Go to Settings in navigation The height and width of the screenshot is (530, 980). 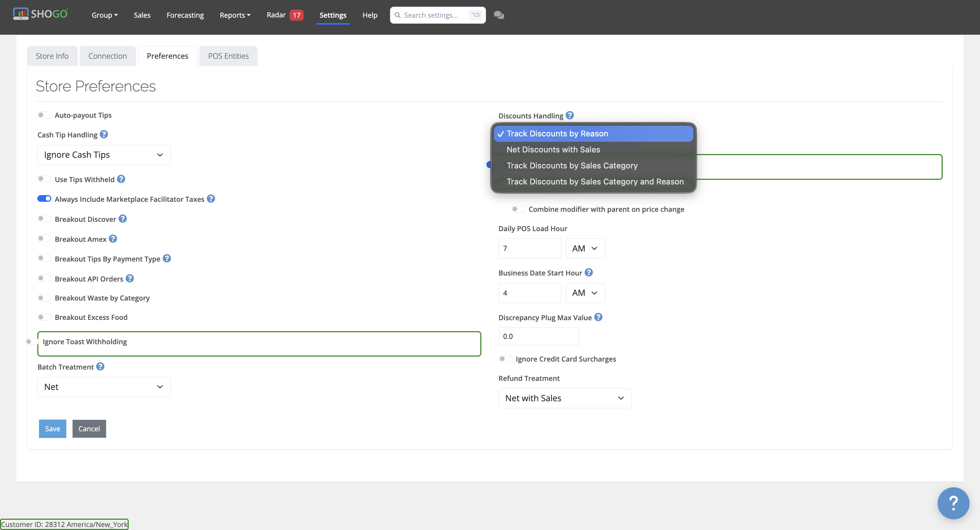[x=333, y=15]
